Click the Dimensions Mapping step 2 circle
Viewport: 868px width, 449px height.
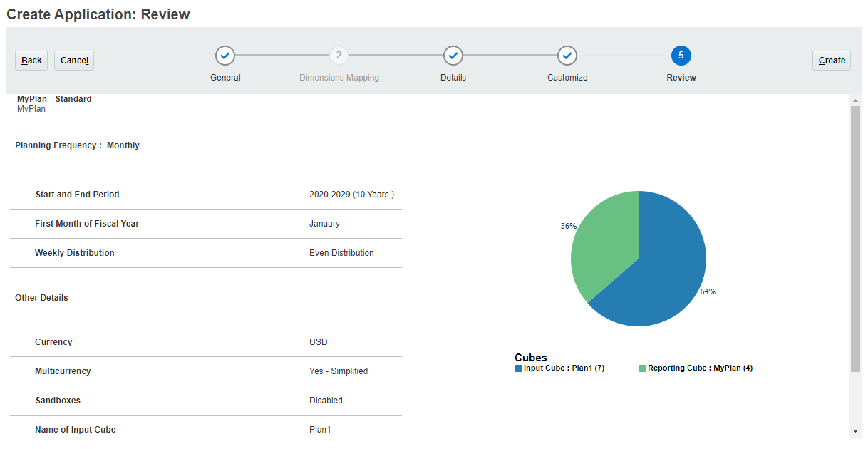pos(339,56)
